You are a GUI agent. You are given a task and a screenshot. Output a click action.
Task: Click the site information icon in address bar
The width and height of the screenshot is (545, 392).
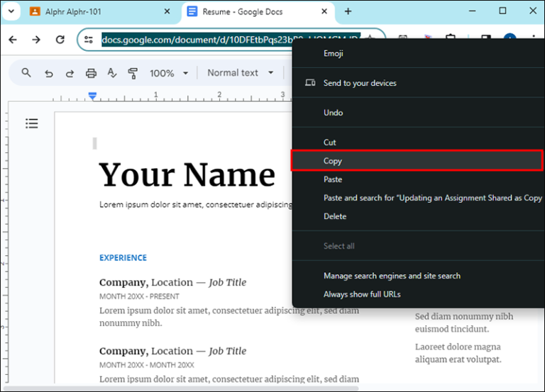coord(89,40)
